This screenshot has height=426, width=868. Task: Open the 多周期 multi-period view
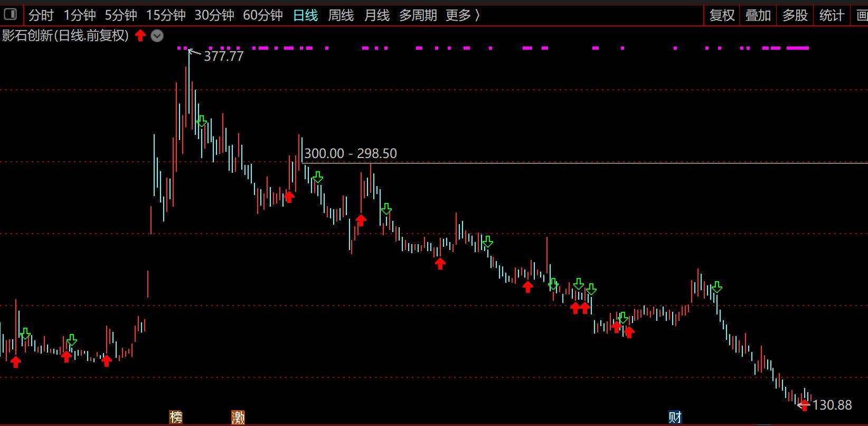(x=418, y=15)
